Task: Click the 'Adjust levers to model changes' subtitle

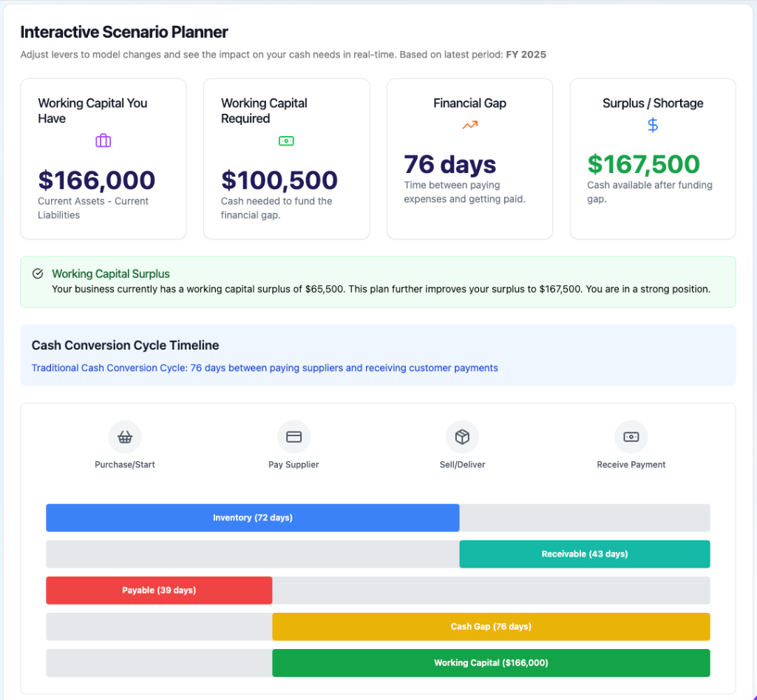Action: coord(283,55)
